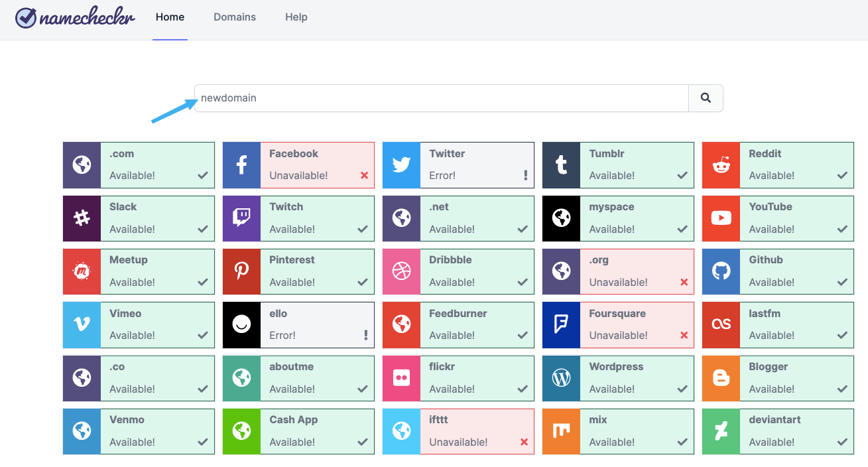Click the Twitter bird icon
The height and width of the screenshot is (467, 868).
[x=401, y=165]
